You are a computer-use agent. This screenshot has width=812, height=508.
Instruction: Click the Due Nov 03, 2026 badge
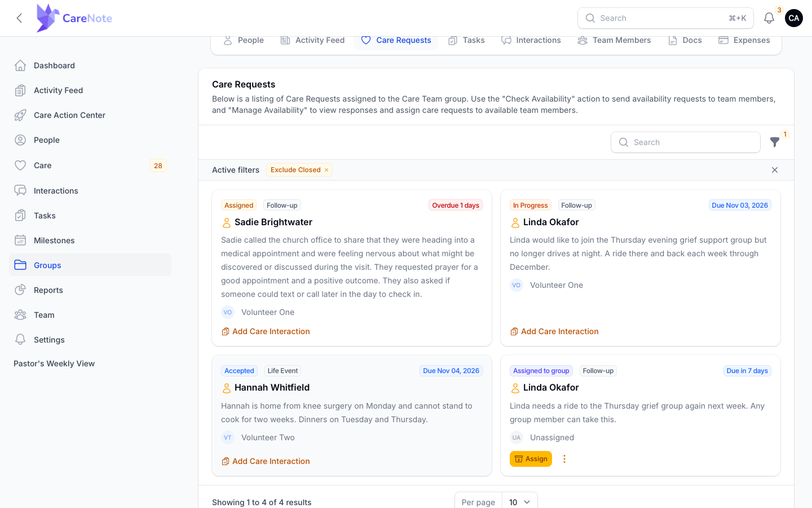tap(740, 205)
